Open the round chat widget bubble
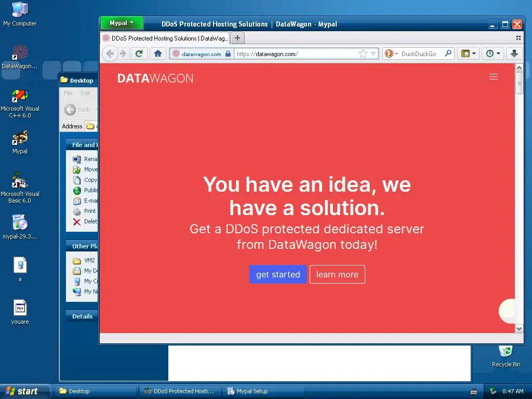Image resolution: width=532 pixels, height=399 pixels. point(507,311)
